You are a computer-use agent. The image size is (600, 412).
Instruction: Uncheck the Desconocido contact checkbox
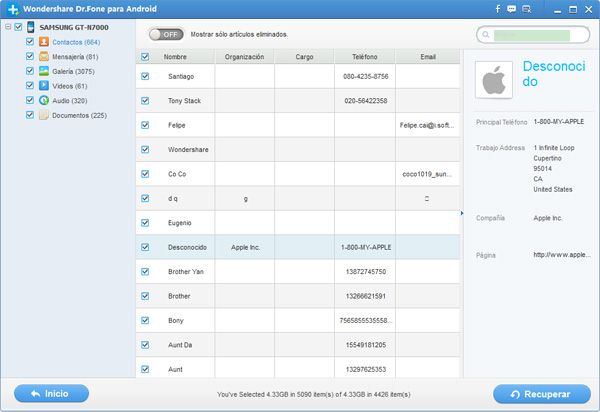pos(145,247)
